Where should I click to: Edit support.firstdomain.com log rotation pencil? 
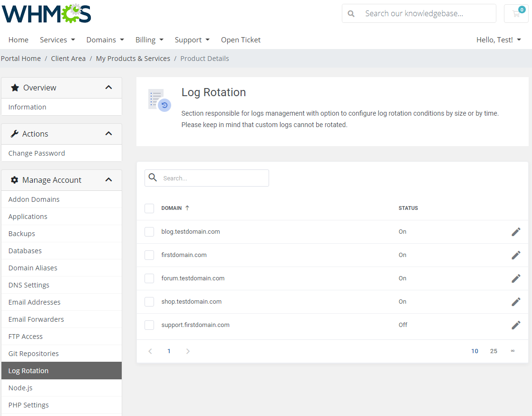[516, 325]
